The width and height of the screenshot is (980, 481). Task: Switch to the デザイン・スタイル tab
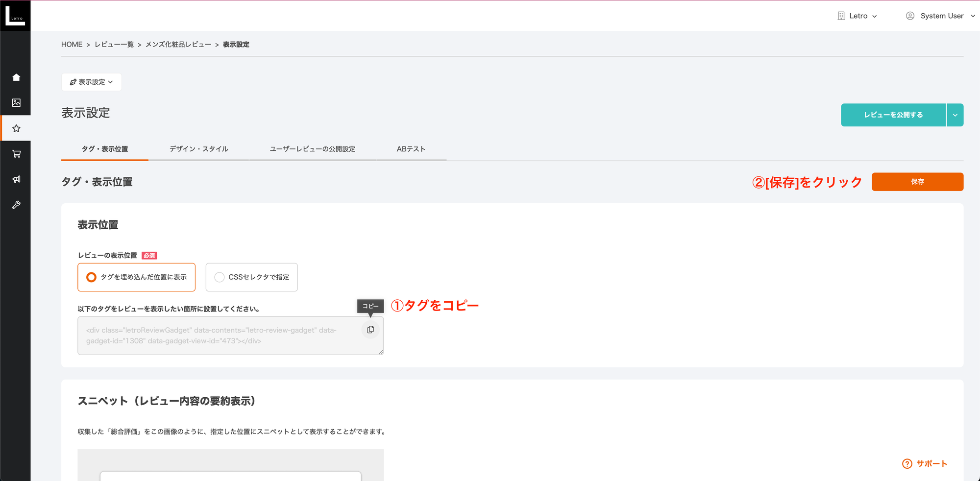pyautogui.click(x=198, y=149)
